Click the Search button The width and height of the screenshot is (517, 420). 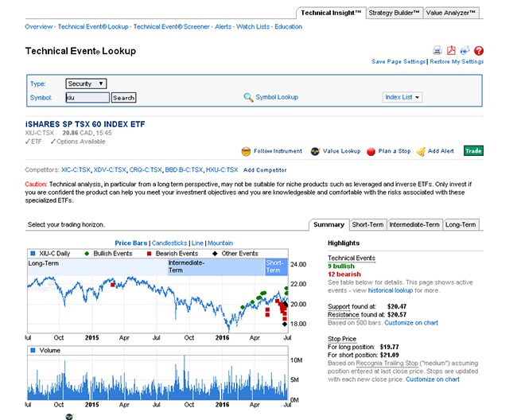click(123, 98)
